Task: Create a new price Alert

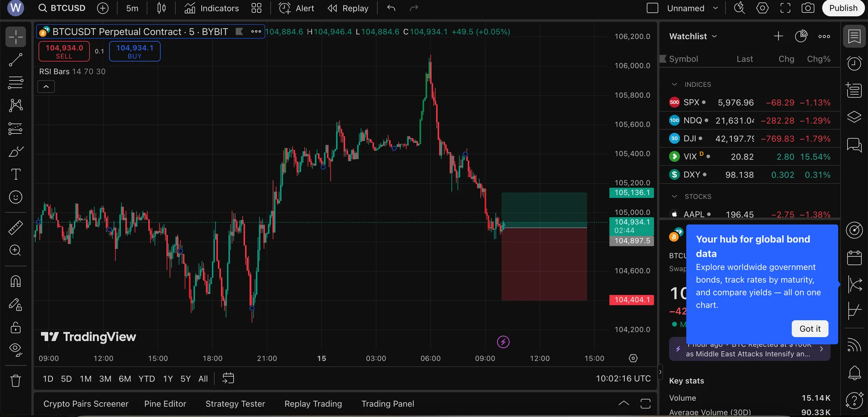Action: [297, 8]
